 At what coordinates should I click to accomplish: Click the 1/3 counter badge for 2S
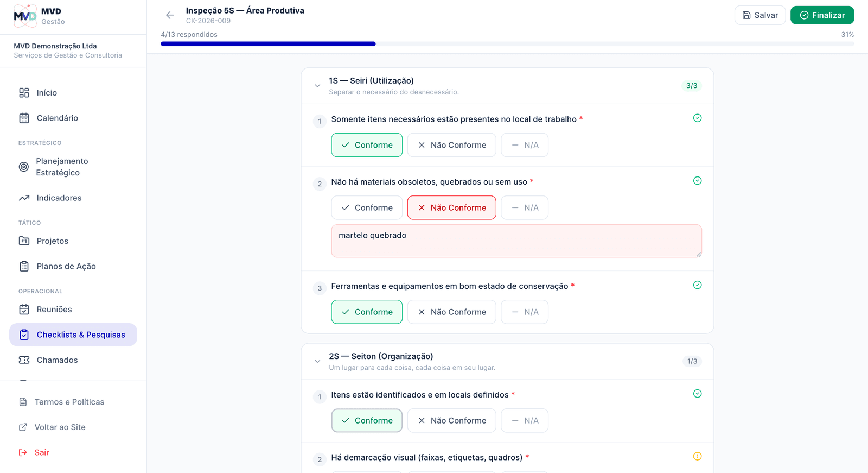pos(692,361)
